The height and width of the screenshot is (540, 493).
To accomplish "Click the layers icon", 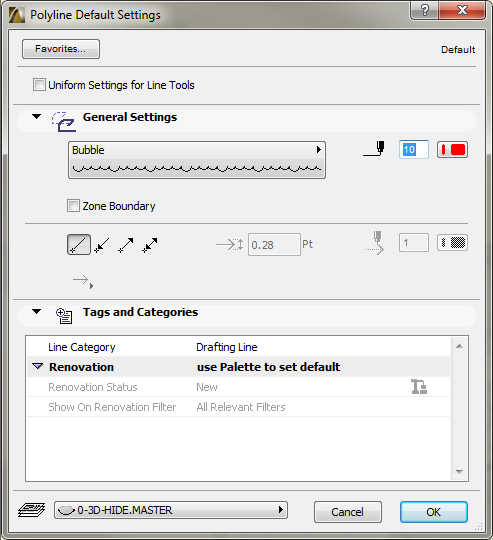I will click(x=31, y=510).
